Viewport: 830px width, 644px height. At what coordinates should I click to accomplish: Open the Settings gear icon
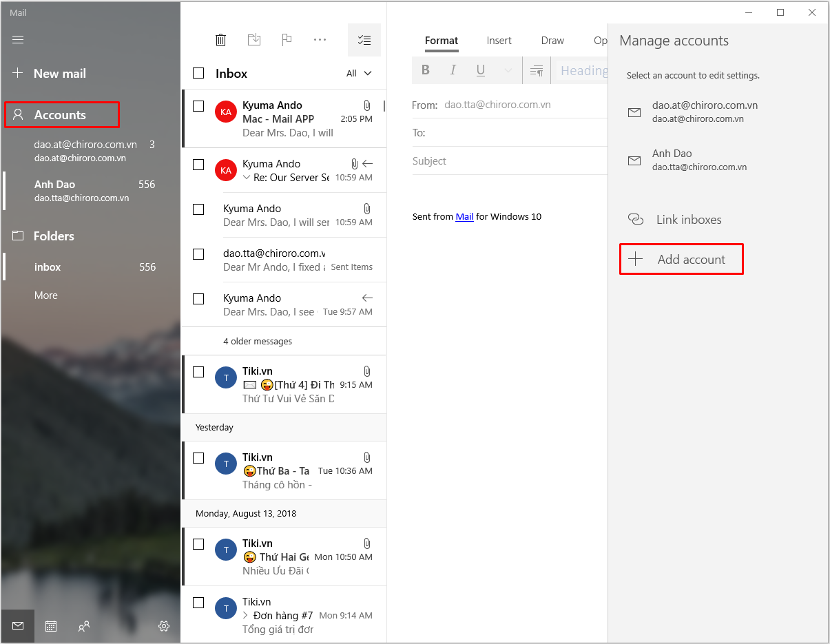[164, 626]
